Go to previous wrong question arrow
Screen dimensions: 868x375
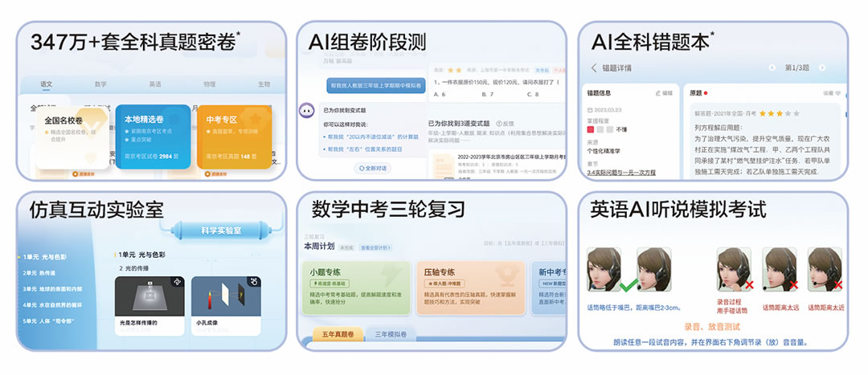pyautogui.click(x=773, y=68)
